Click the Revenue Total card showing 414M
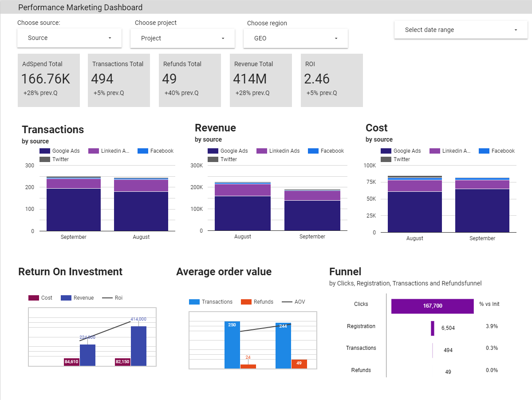Viewport: 532px width, 400px height. click(260, 80)
